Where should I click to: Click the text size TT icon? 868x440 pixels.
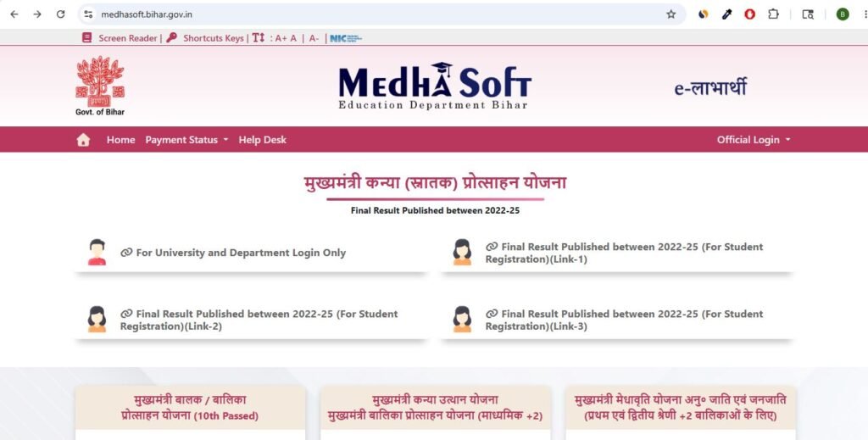pyautogui.click(x=258, y=37)
